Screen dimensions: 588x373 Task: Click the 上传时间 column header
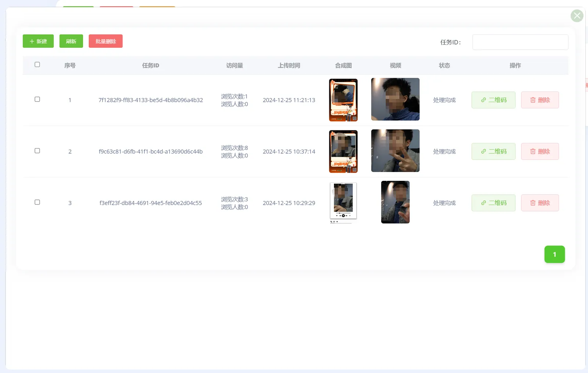(x=289, y=65)
